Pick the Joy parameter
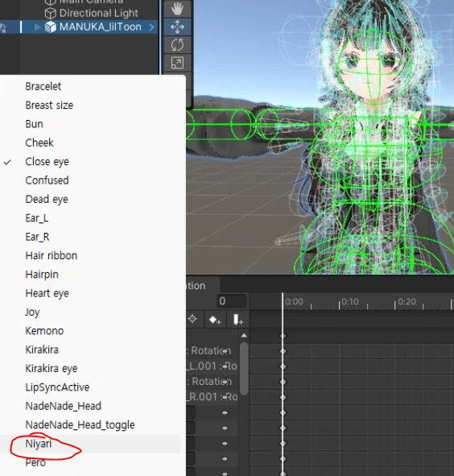Viewport: 454px width, 476px height. tap(32, 313)
